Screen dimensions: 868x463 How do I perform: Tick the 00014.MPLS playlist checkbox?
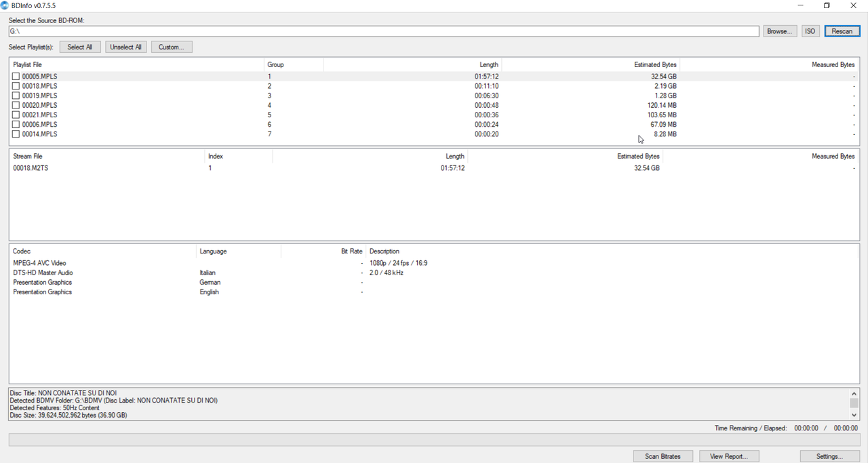[16, 134]
